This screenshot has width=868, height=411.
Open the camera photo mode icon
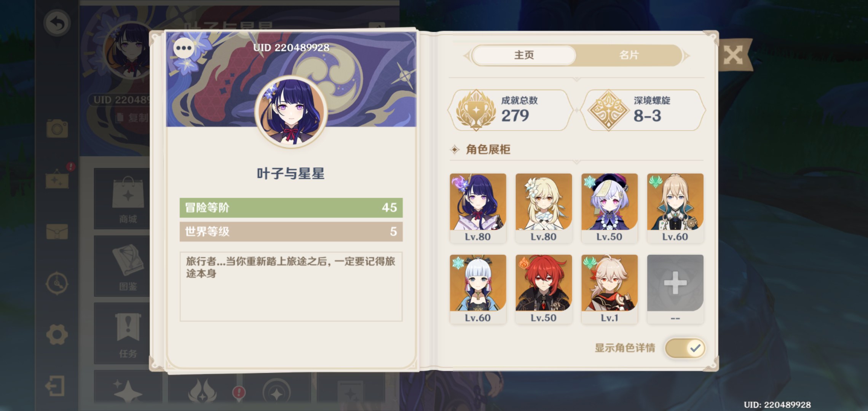(57, 128)
